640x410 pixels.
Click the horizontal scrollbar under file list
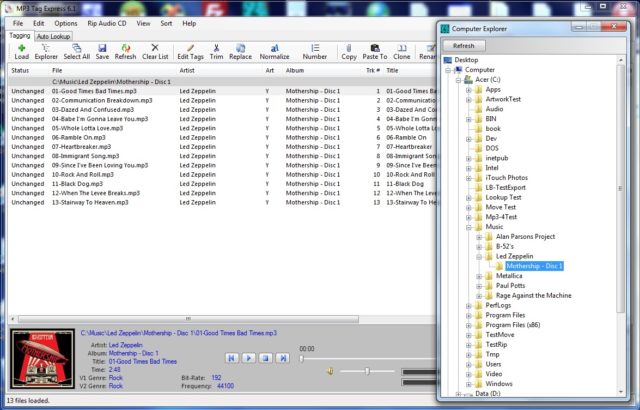(188, 319)
